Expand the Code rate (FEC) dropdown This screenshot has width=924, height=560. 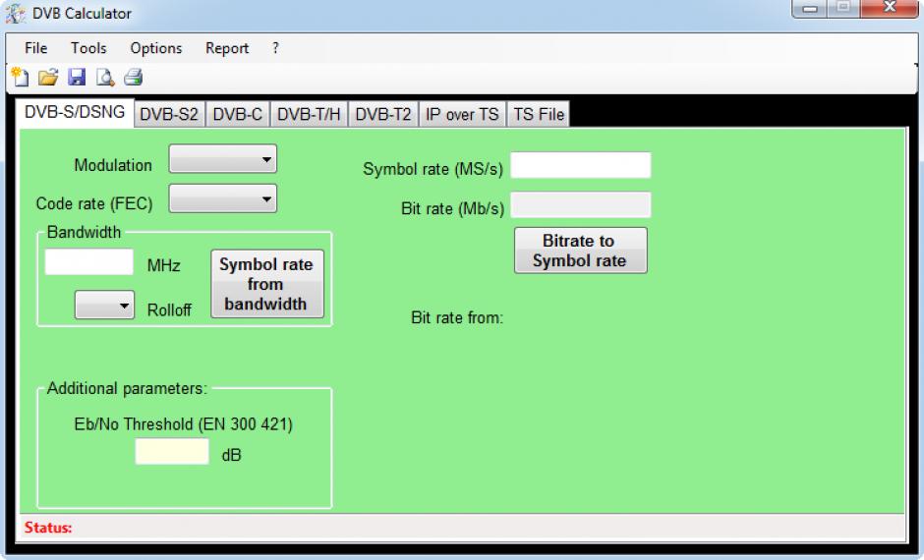[223, 198]
